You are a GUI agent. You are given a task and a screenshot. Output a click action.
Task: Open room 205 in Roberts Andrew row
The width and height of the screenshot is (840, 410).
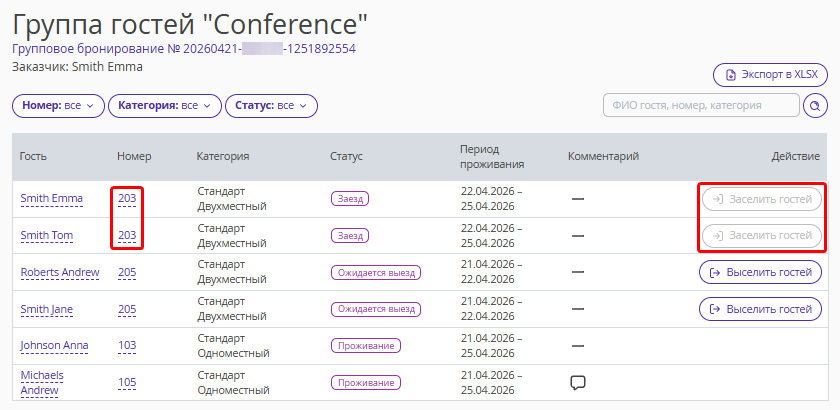127,273
